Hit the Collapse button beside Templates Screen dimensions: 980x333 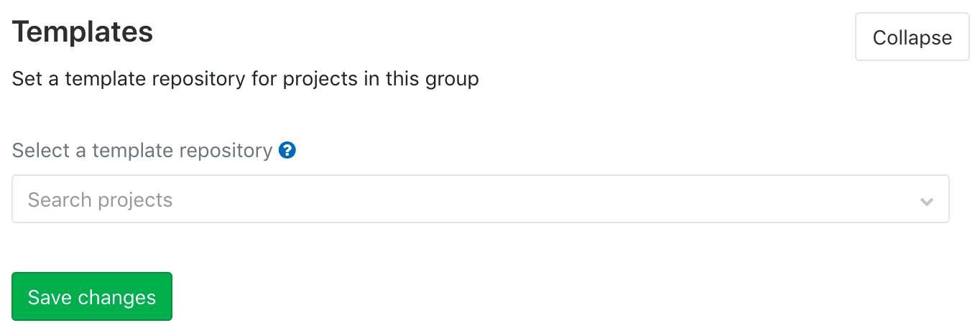pos(912,37)
